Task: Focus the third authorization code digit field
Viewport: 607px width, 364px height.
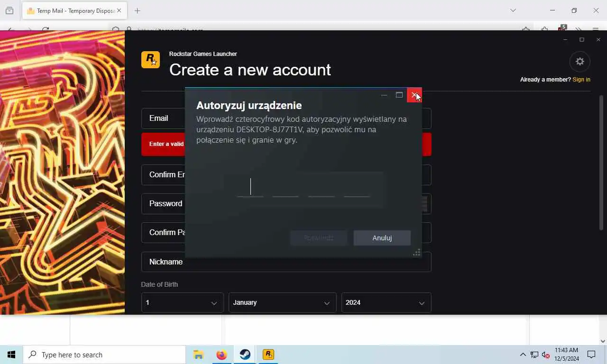Action: 322,188
